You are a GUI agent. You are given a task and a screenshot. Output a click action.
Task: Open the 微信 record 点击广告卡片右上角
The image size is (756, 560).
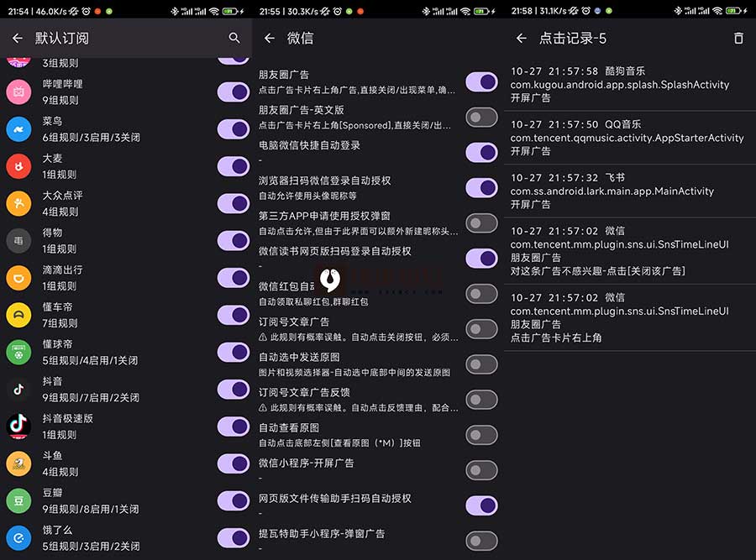click(630, 317)
